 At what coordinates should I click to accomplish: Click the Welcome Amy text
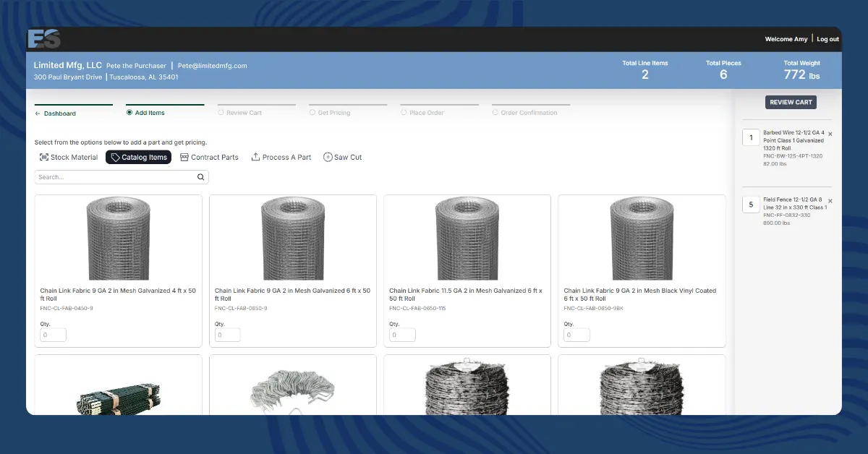786,39
